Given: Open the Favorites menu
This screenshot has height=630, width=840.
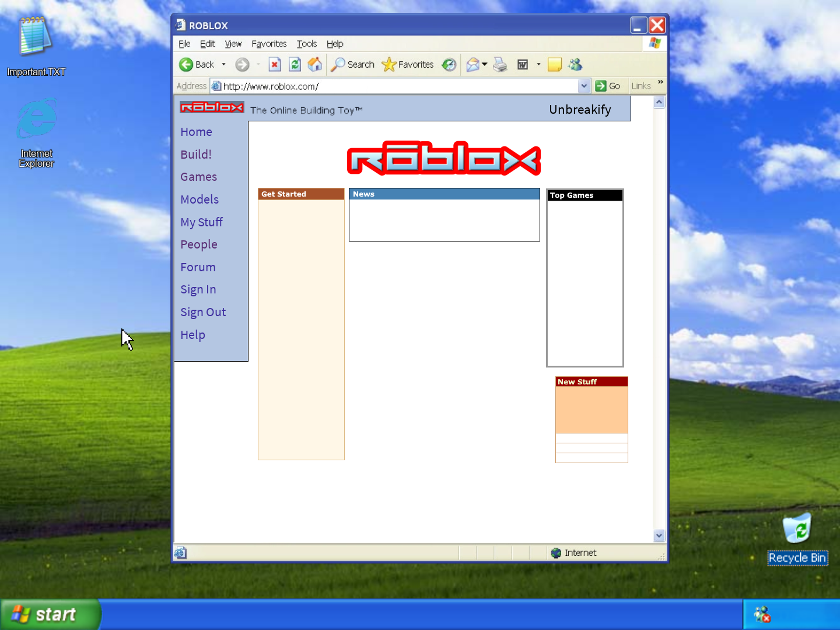Looking at the screenshot, I should click(269, 44).
